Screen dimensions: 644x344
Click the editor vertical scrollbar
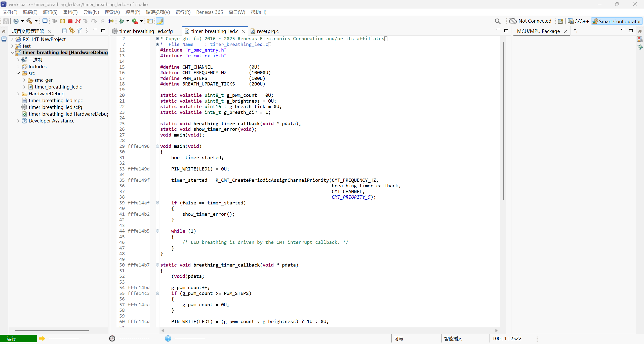tap(503, 121)
